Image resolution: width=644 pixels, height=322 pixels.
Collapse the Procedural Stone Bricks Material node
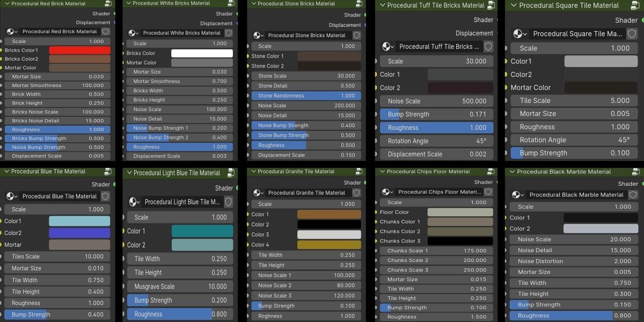click(253, 3)
